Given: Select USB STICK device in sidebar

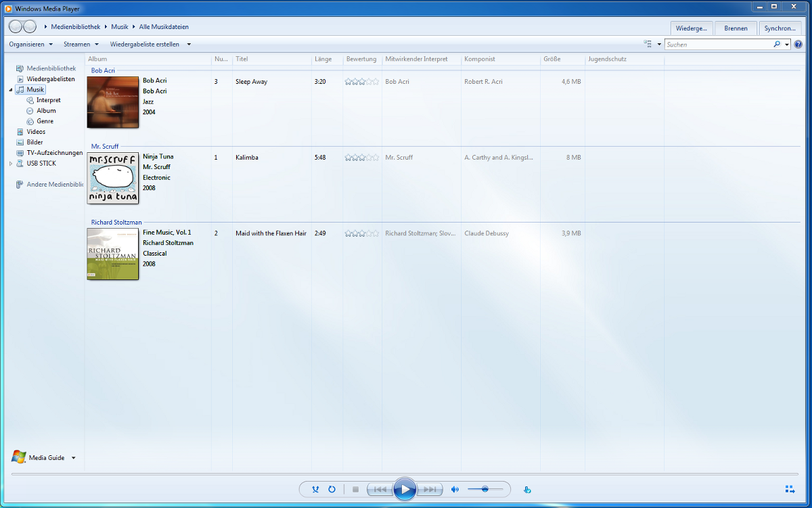Looking at the screenshot, I should point(41,163).
